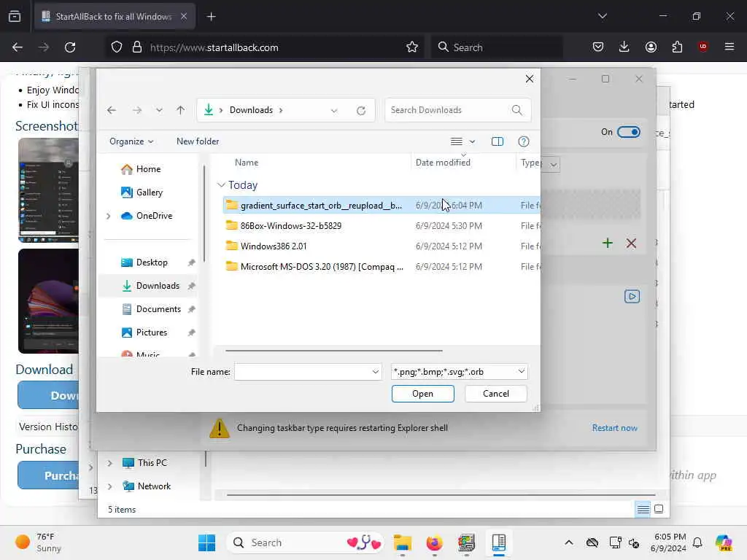The width and height of the screenshot is (747, 560).
Task: Switch Explorer to large icons view
Action: tap(659, 509)
